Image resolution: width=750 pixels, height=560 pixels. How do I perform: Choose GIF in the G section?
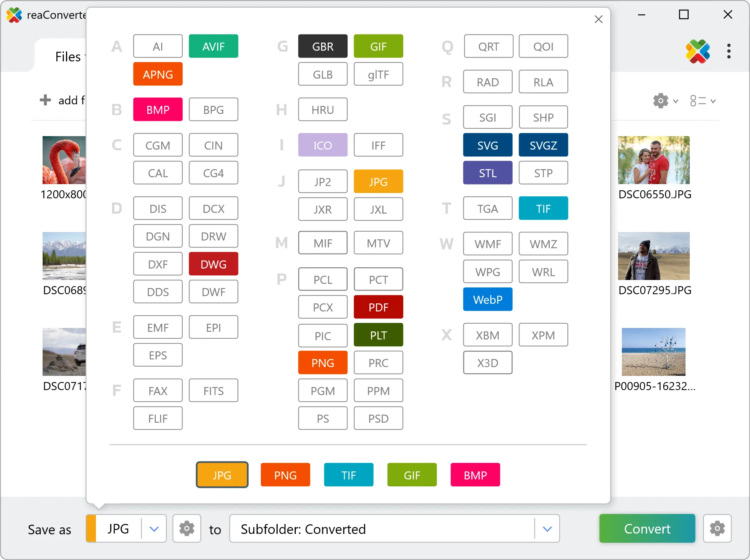tap(378, 46)
